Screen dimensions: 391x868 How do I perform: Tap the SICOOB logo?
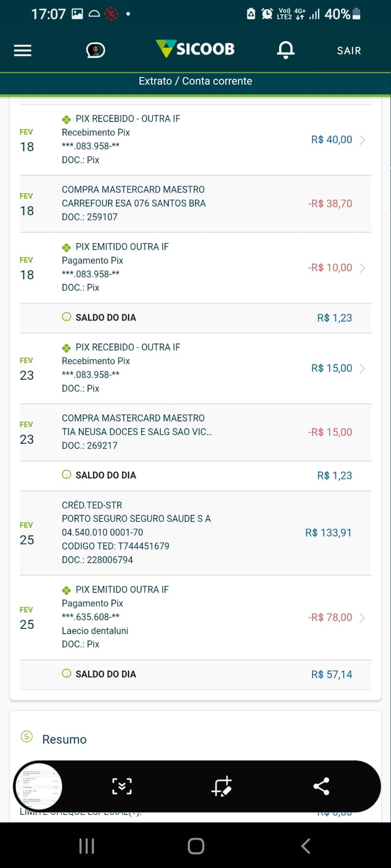click(x=195, y=49)
